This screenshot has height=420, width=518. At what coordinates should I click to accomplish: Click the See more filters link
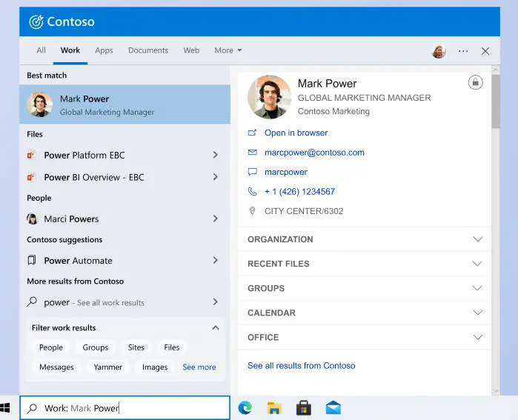199,367
